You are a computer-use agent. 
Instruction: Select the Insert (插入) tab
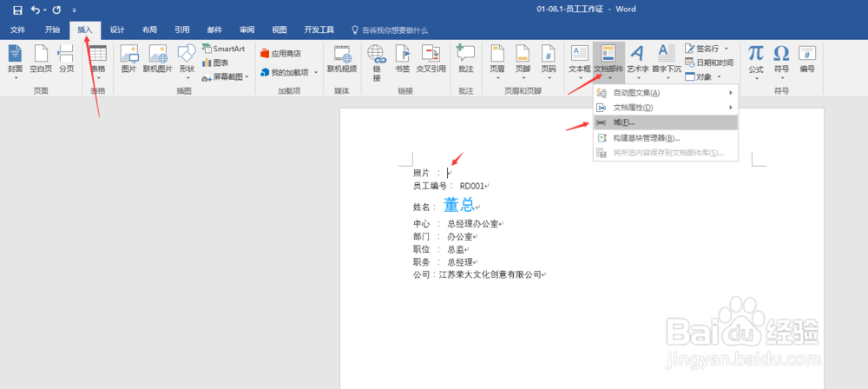pyautogui.click(x=85, y=30)
